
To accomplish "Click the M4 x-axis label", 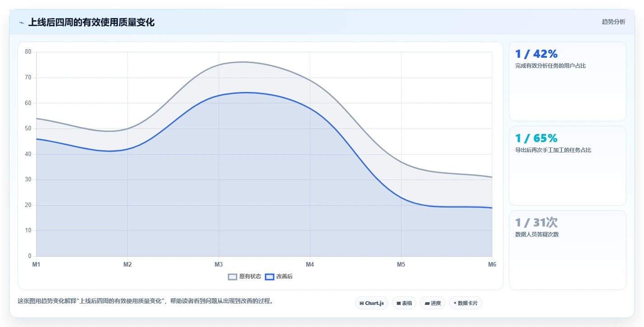I will pos(310,264).
